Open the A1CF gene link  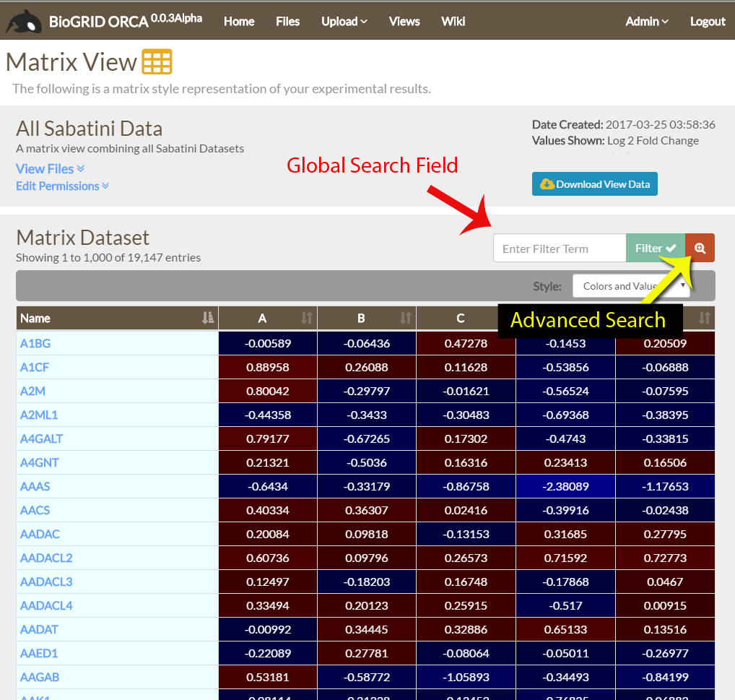tap(34, 367)
